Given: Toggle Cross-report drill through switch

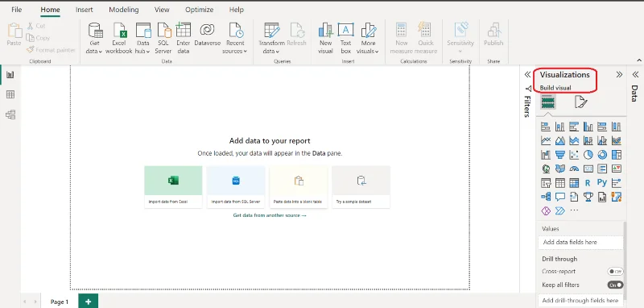Looking at the screenshot, I should [x=615, y=272].
